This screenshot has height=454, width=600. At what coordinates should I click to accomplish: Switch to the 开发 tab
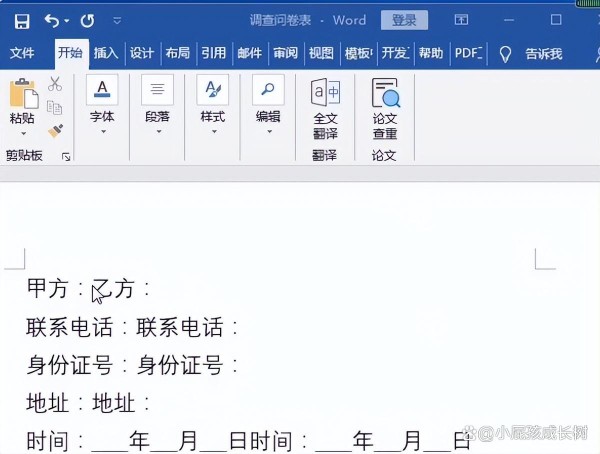(x=396, y=53)
